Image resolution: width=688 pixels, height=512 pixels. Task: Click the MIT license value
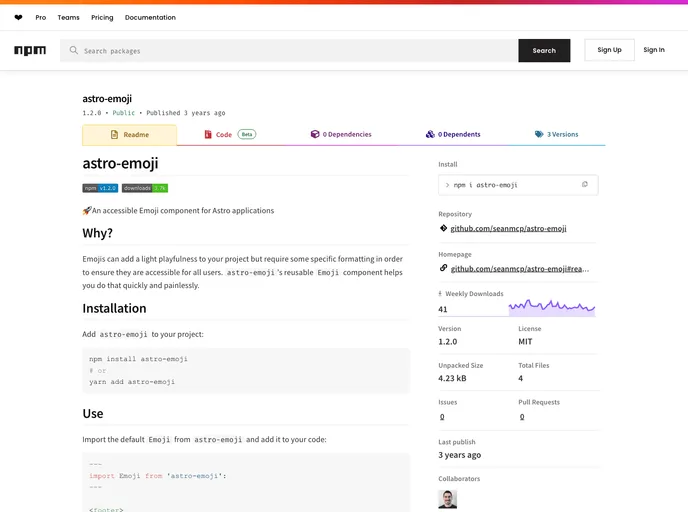(x=525, y=341)
